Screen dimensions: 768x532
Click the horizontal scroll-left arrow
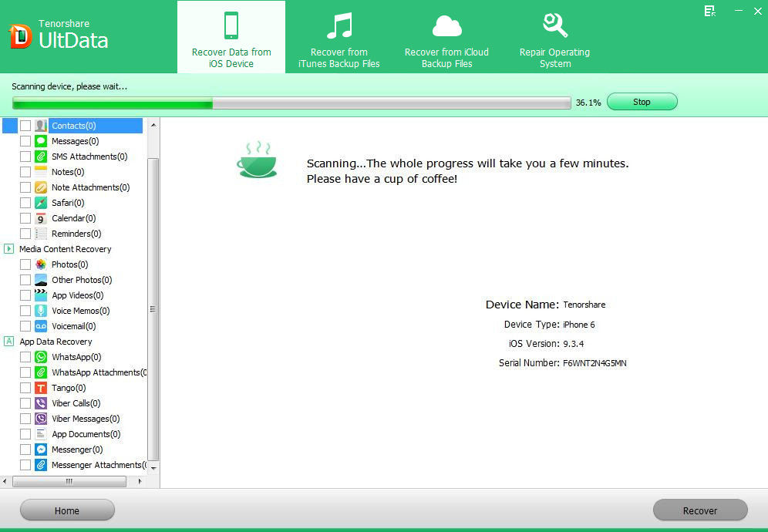[x=5, y=482]
